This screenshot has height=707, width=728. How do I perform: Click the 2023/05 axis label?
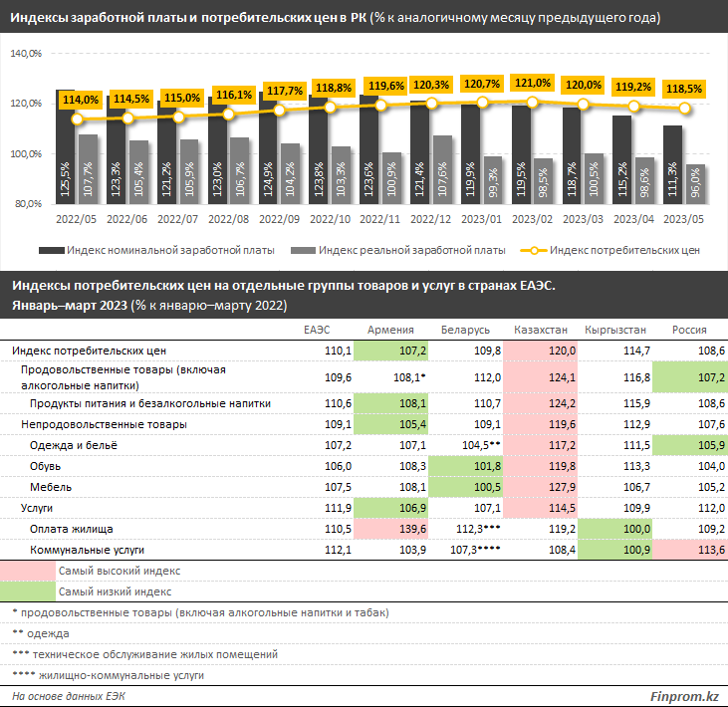[x=683, y=219]
